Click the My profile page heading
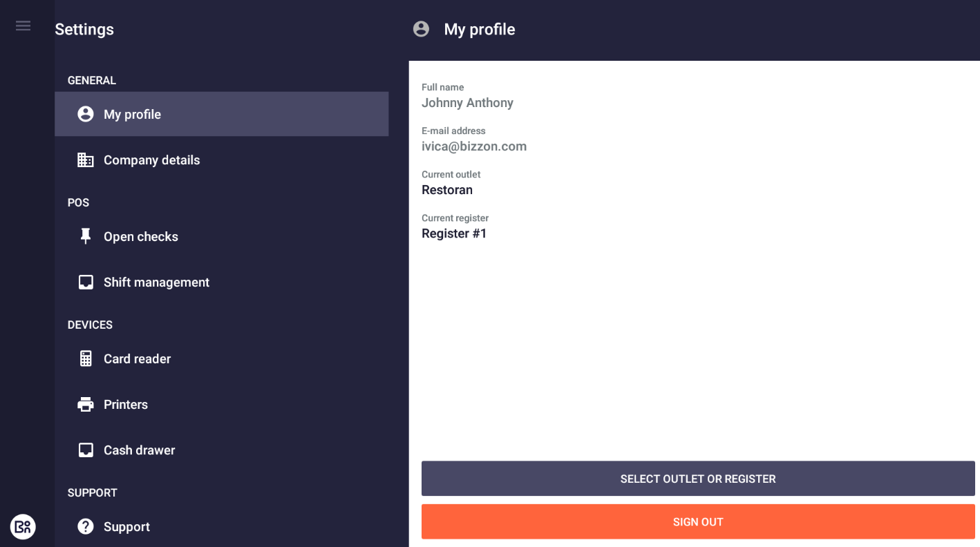The height and width of the screenshot is (547, 980). point(480,29)
